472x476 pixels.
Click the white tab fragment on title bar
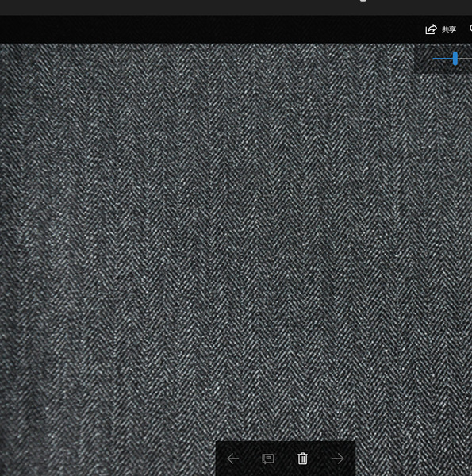point(363,1)
